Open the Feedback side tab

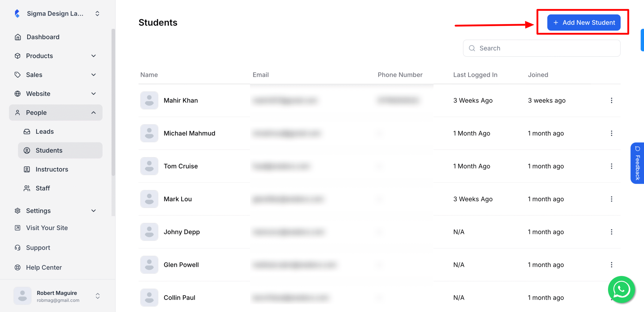click(x=637, y=163)
